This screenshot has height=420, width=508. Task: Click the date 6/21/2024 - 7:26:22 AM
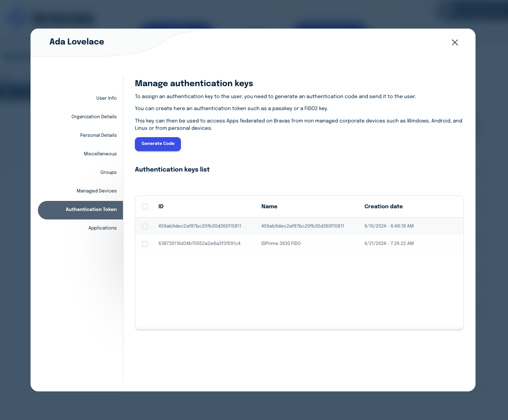(389, 243)
